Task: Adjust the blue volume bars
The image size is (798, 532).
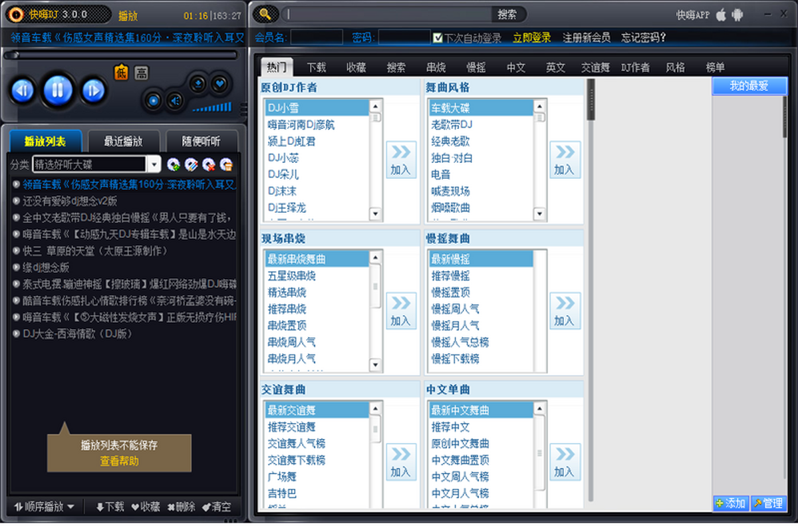Action: coord(212,107)
